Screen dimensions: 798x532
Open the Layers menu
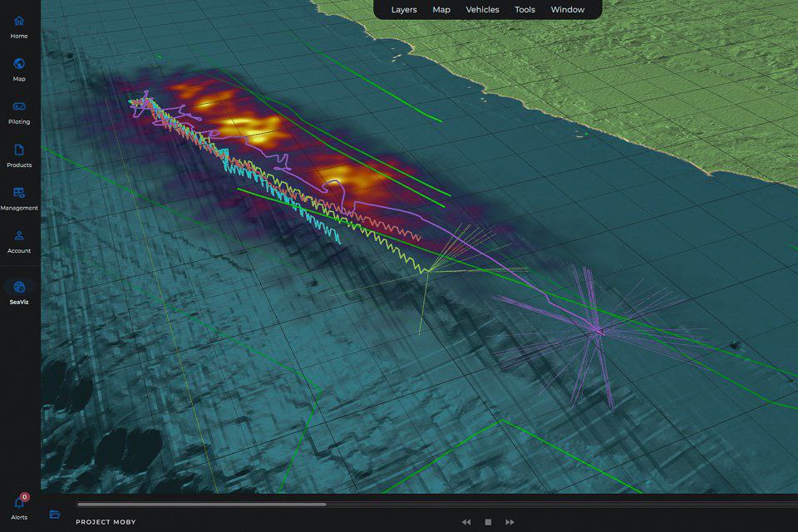tap(404, 10)
